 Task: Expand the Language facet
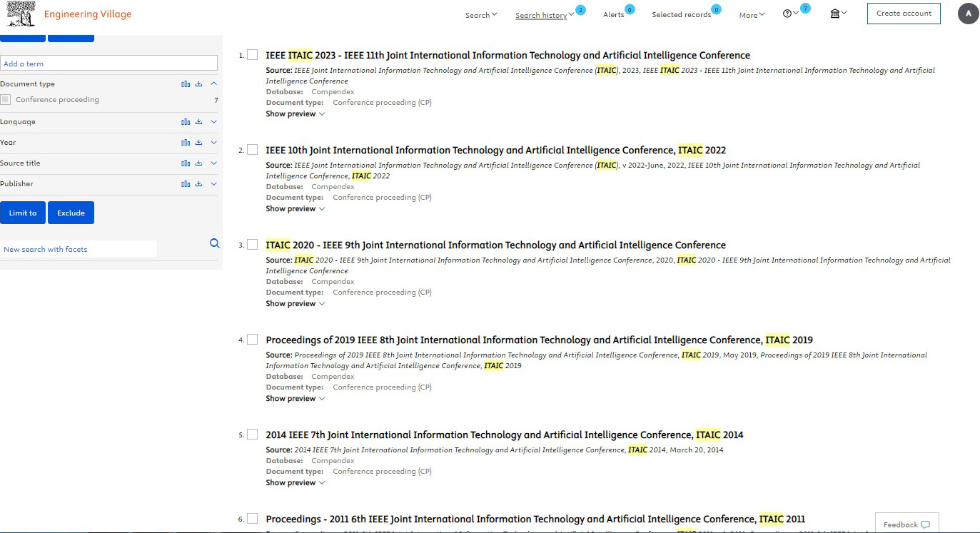(x=213, y=122)
